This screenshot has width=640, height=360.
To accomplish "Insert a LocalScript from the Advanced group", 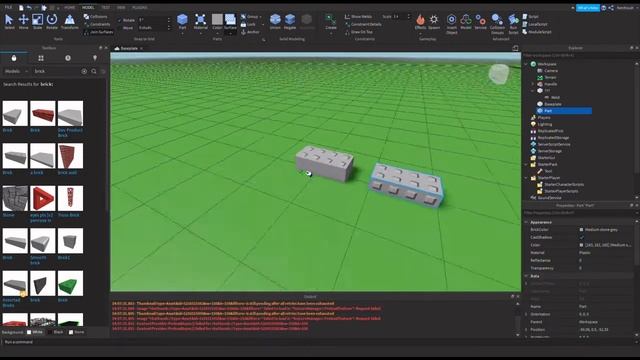I will [535, 24].
